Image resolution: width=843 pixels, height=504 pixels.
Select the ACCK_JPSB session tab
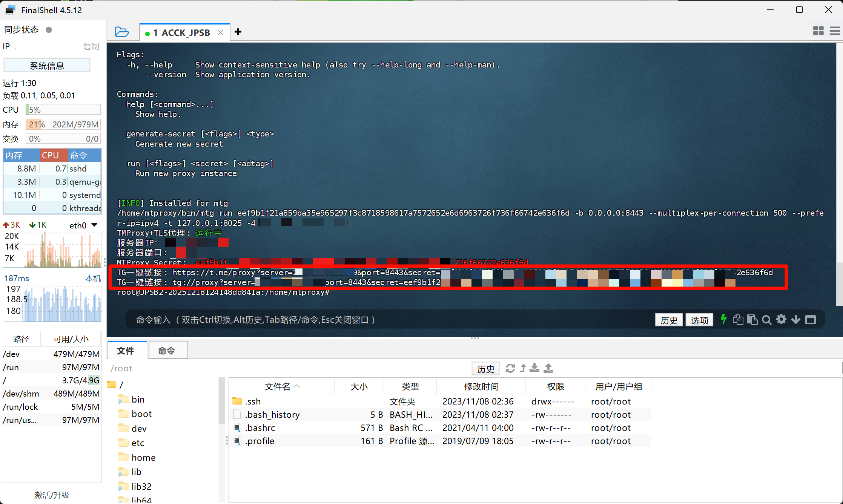point(182,33)
